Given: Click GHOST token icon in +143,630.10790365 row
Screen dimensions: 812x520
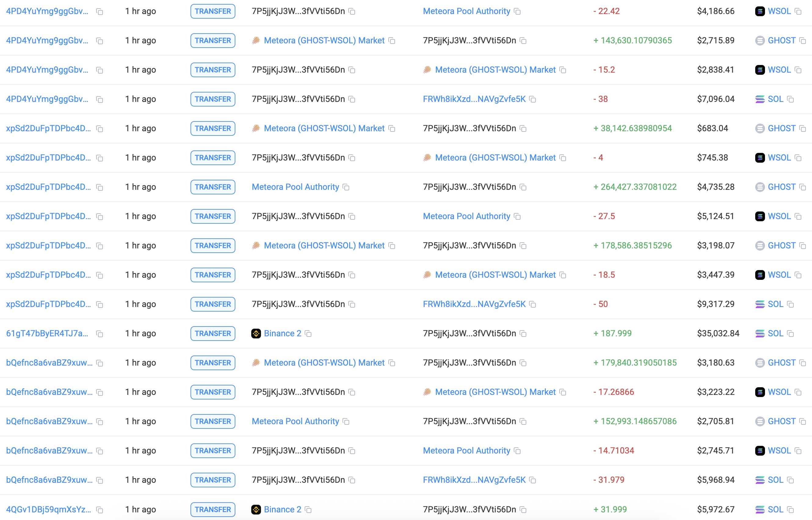Looking at the screenshot, I should tap(759, 41).
